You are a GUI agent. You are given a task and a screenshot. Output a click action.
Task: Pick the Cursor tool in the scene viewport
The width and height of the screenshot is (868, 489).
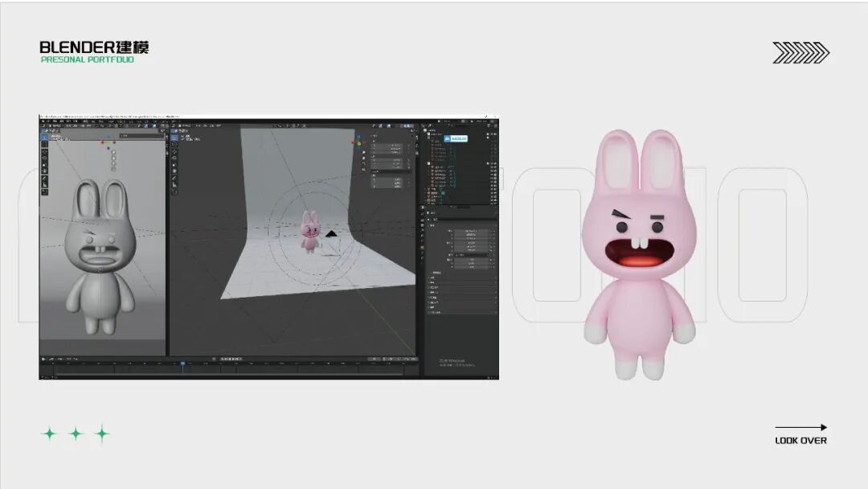tap(174, 145)
